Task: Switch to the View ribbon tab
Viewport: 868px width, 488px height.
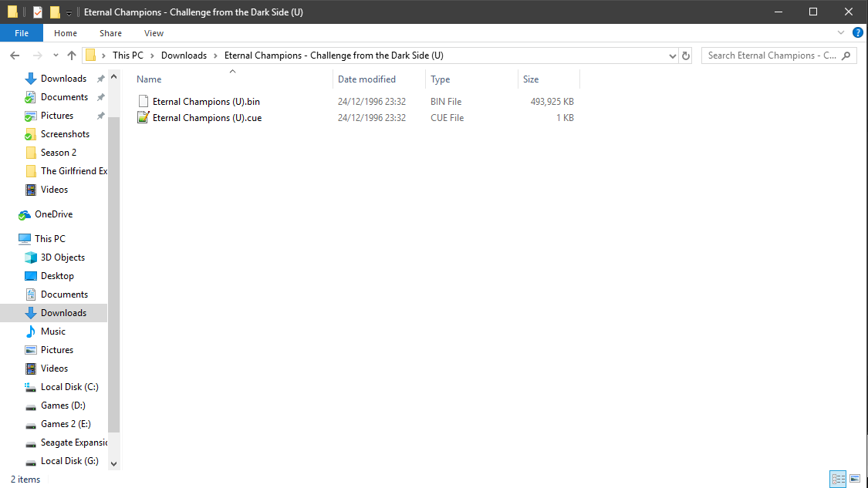Action: [x=154, y=33]
